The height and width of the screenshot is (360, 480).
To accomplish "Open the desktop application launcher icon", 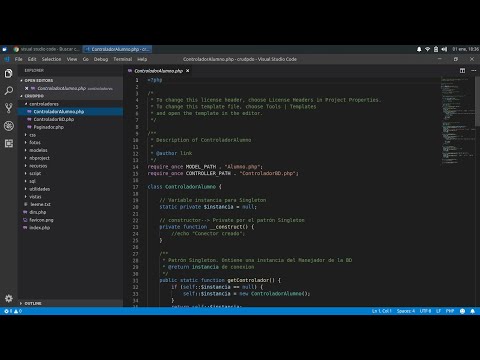I will click(x=4, y=49).
